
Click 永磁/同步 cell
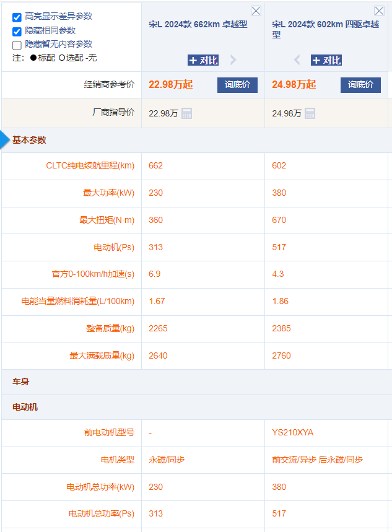pos(167,460)
